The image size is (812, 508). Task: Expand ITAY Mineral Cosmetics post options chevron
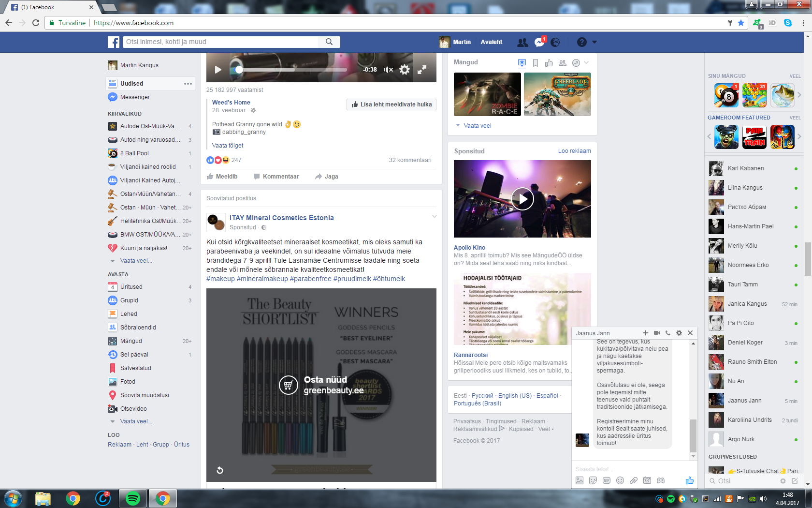[x=434, y=216]
